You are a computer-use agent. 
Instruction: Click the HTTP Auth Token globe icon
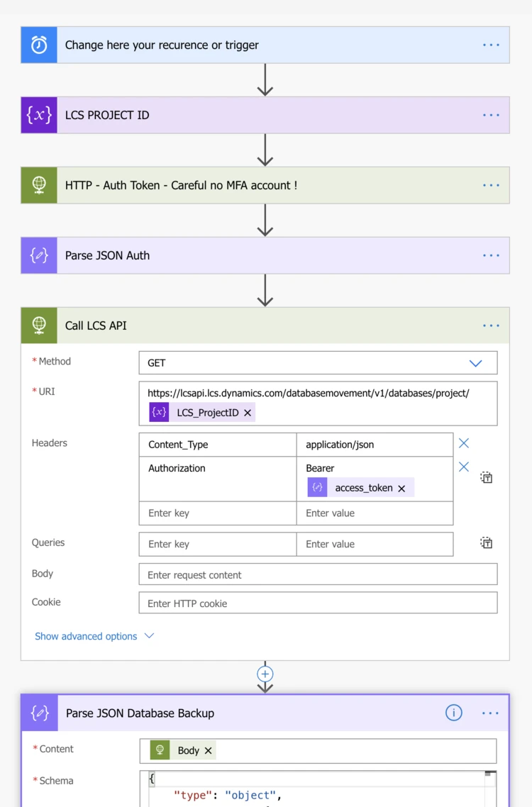(39, 185)
